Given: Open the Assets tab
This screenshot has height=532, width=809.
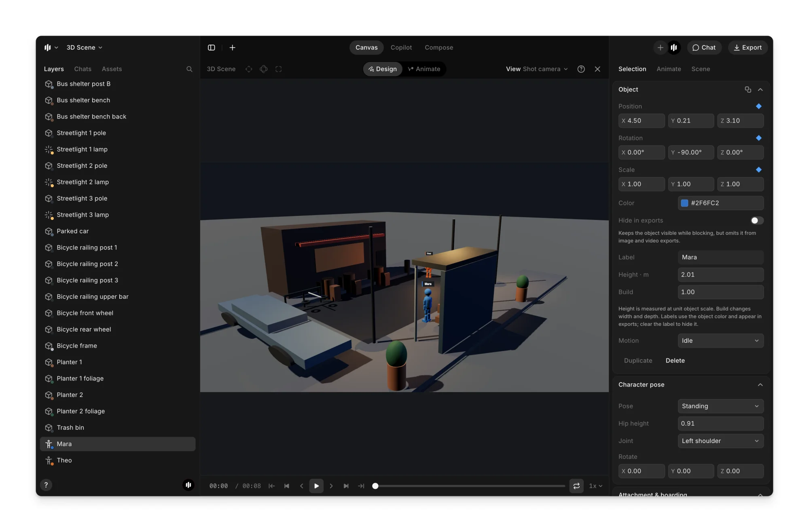Looking at the screenshot, I should click(112, 69).
